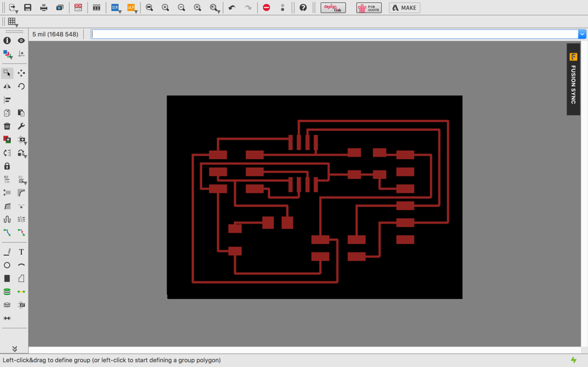
Task: Open the file export dropdown icon
Action: click(x=13, y=8)
